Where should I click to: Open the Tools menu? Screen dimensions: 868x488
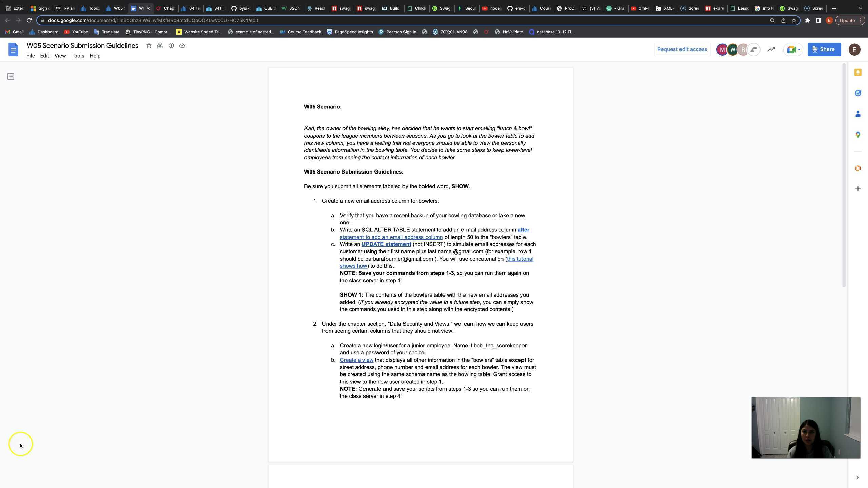pyautogui.click(x=78, y=56)
